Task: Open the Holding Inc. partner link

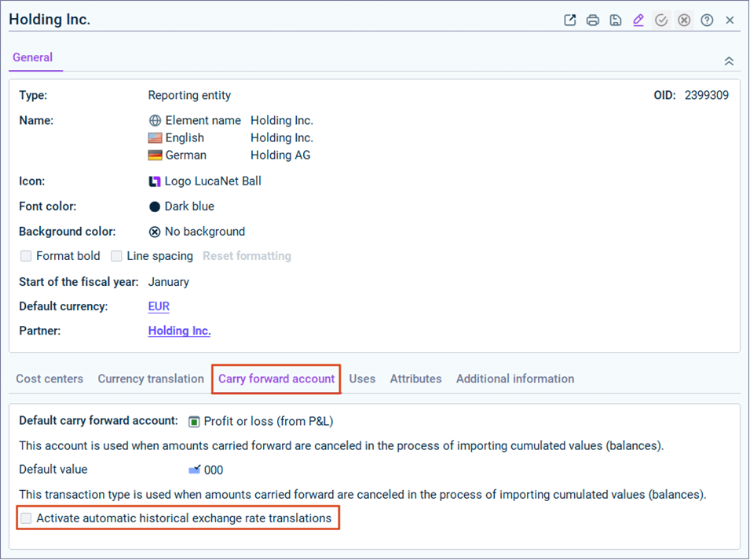Action: (x=179, y=331)
